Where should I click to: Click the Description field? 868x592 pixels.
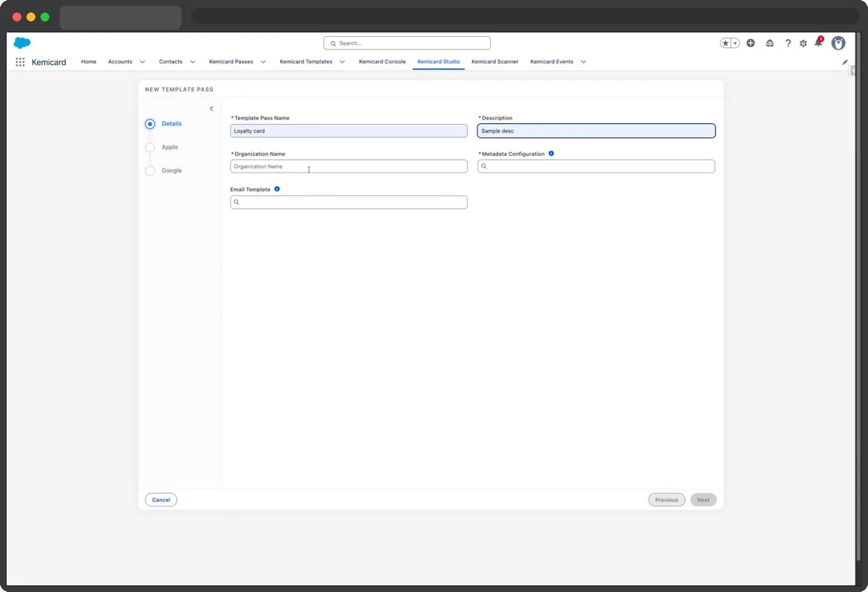(596, 130)
